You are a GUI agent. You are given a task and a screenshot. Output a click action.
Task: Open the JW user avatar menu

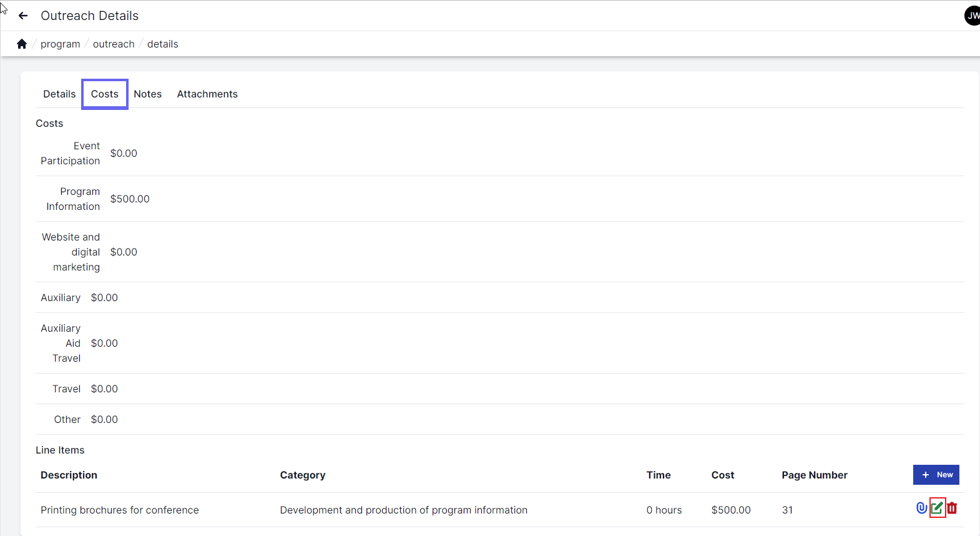click(x=972, y=16)
